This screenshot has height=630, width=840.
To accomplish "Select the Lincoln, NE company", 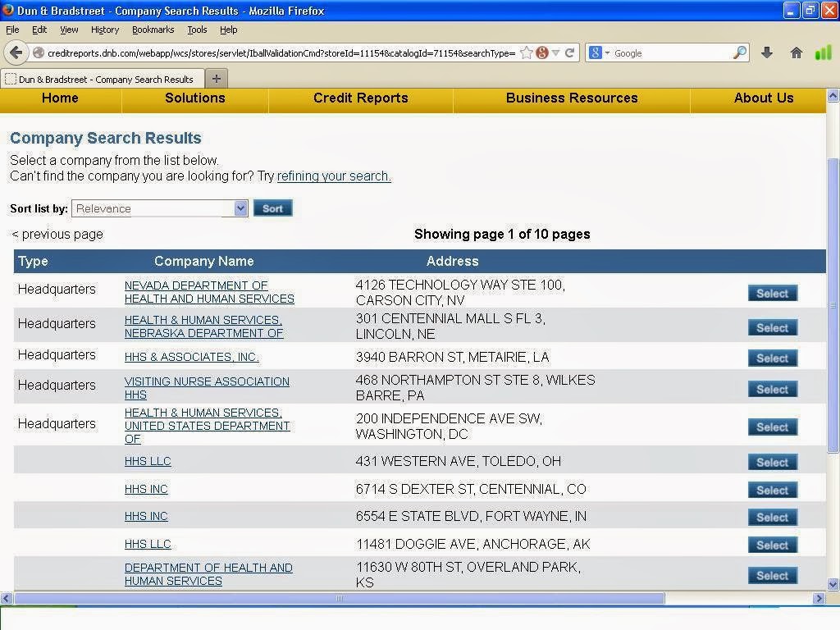I will [x=773, y=327].
